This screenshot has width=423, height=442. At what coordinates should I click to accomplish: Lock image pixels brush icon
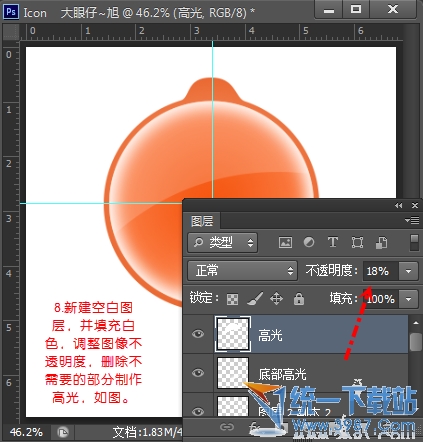pos(255,299)
